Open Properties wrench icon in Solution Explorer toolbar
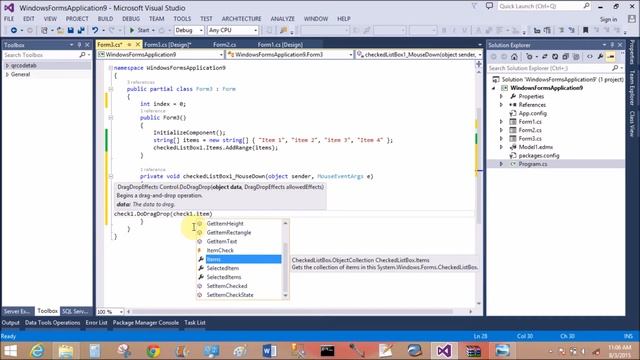The height and width of the screenshot is (360, 640). 600,57
